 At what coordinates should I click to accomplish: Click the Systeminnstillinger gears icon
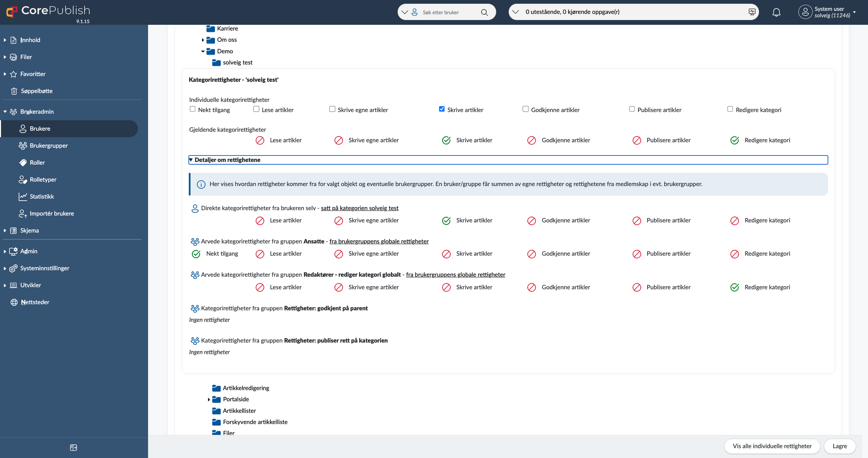point(13,268)
